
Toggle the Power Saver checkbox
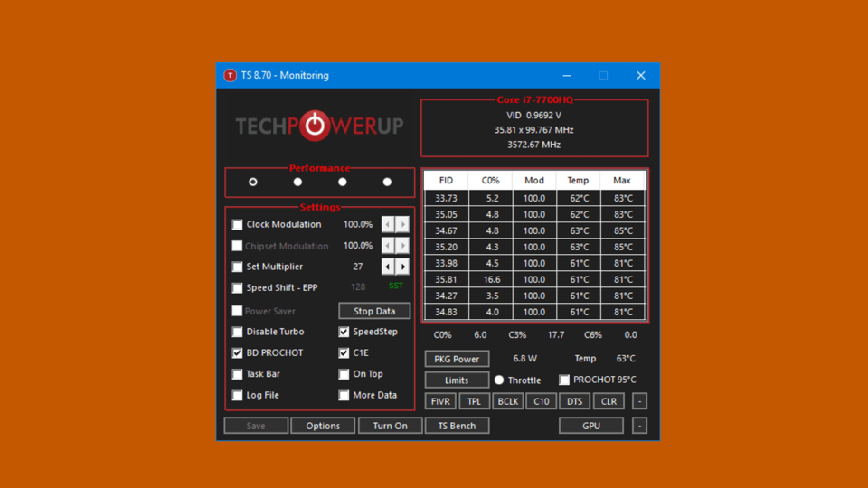pos(238,311)
